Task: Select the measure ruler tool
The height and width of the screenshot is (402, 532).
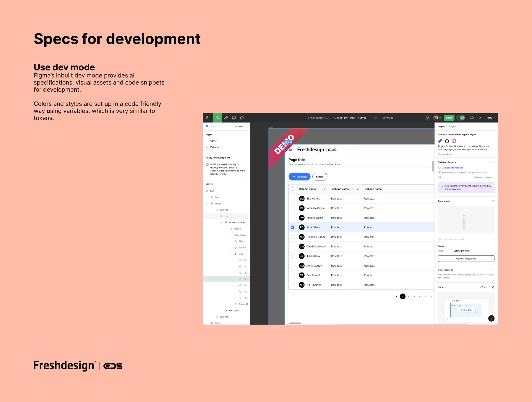Action: [x=226, y=118]
